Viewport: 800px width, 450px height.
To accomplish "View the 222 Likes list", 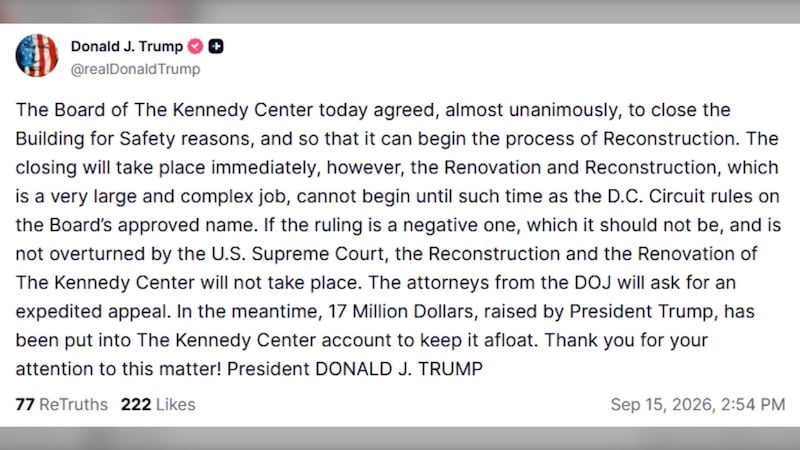I will pyautogui.click(x=158, y=405).
